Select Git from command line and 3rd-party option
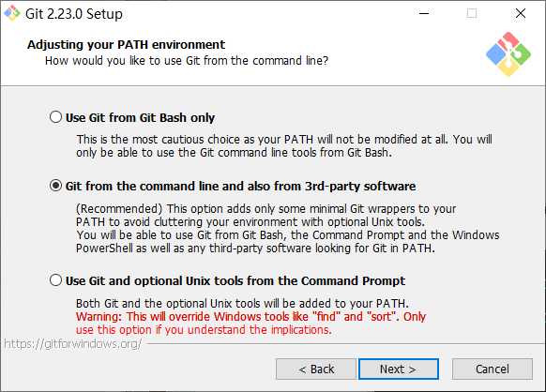 click(x=55, y=186)
